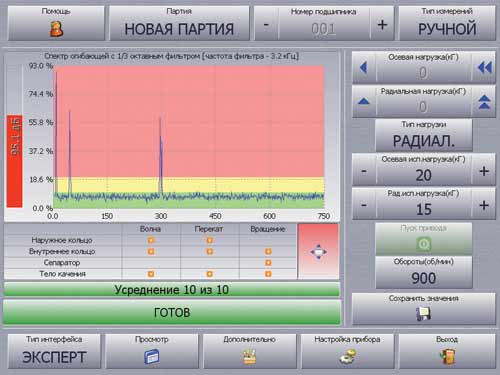Select НОВАЯ ПАРТИЯ batch button
500x375 pixels.
click(179, 23)
